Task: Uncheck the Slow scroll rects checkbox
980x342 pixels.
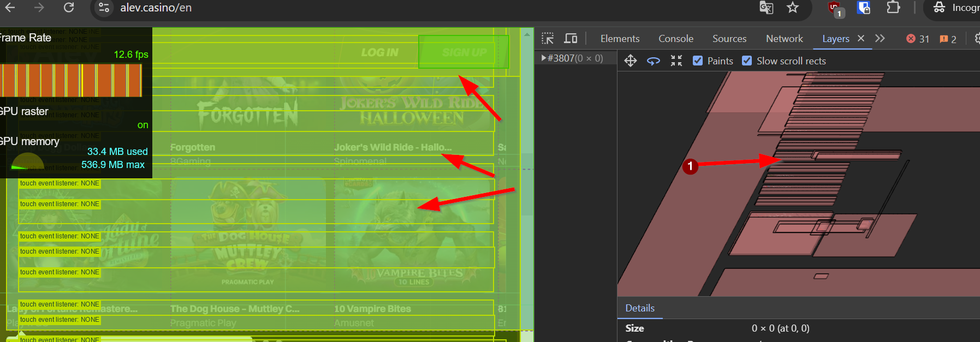Action: click(747, 61)
